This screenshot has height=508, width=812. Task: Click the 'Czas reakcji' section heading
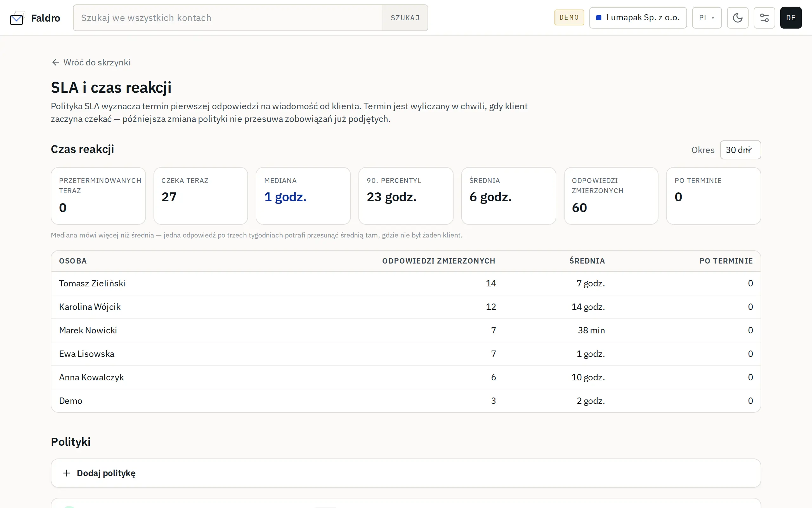82,149
